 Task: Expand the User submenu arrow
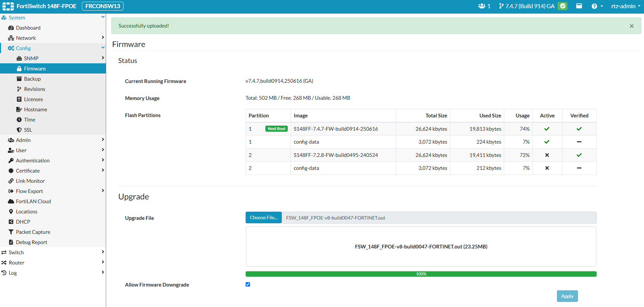coord(103,150)
